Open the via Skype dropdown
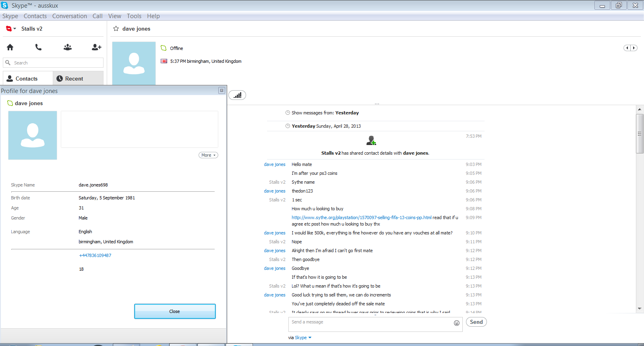644x346 pixels. [x=303, y=338]
